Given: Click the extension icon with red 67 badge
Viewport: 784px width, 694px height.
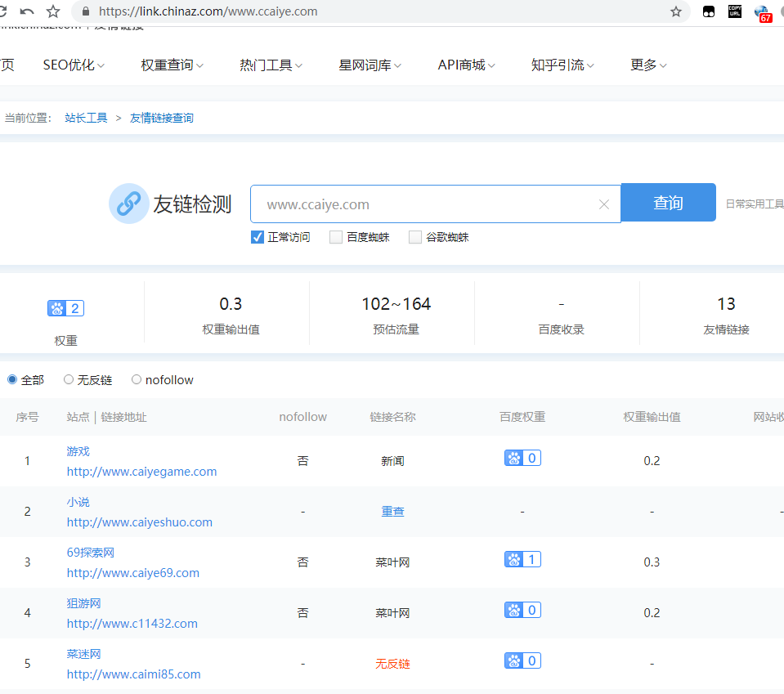Looking at the screenshot, I should coord(762,12).
